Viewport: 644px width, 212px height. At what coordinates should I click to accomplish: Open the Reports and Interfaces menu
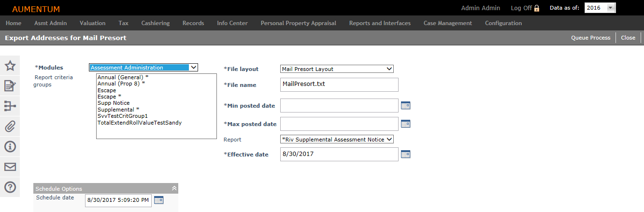(x=380, y=23)
